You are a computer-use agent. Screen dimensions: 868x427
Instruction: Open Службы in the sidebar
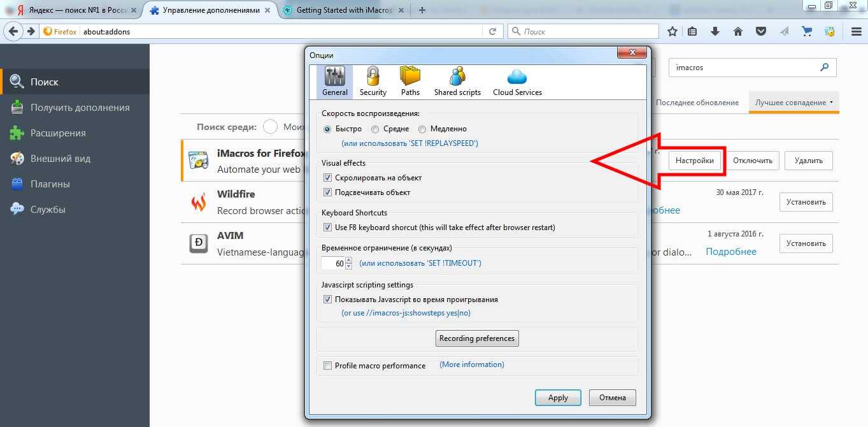75,209
